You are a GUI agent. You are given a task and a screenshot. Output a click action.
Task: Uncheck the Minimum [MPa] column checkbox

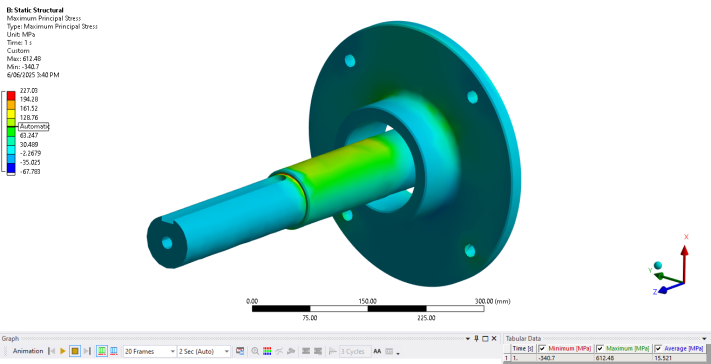542,349
